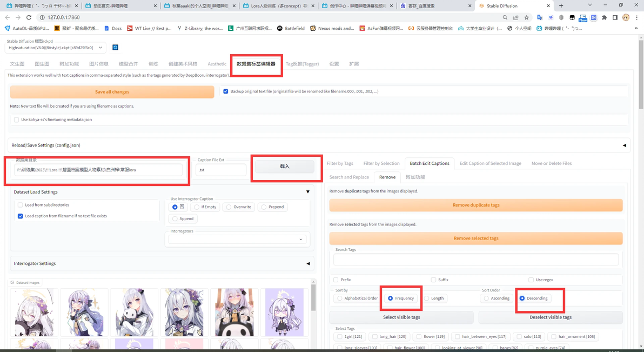Click the blue JH extension icon
644x352 pixels.
[x=593, y=17]
